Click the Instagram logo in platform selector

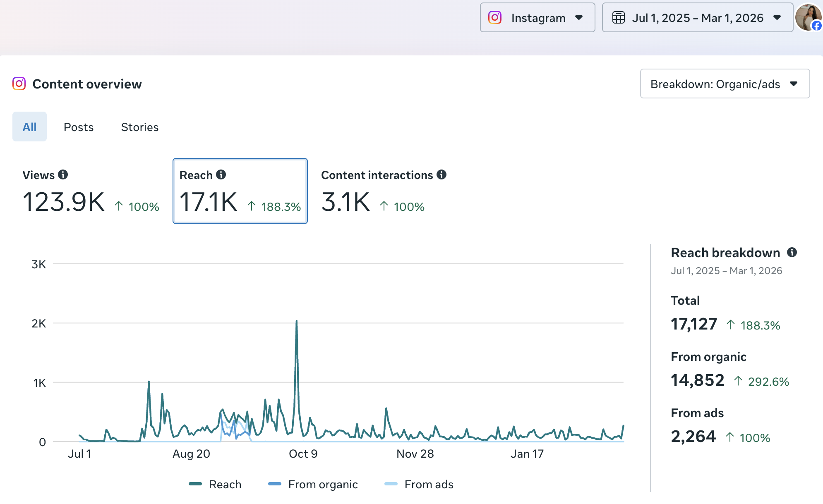(x=495, y=18)
